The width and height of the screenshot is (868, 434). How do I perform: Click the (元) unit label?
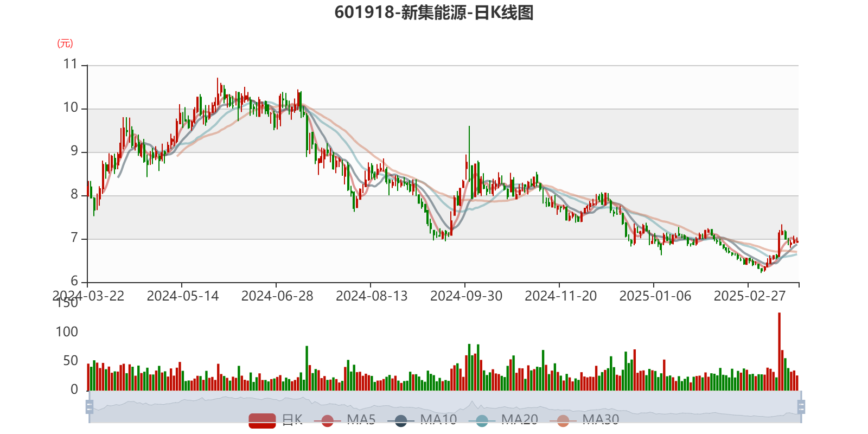click(65, 43)
